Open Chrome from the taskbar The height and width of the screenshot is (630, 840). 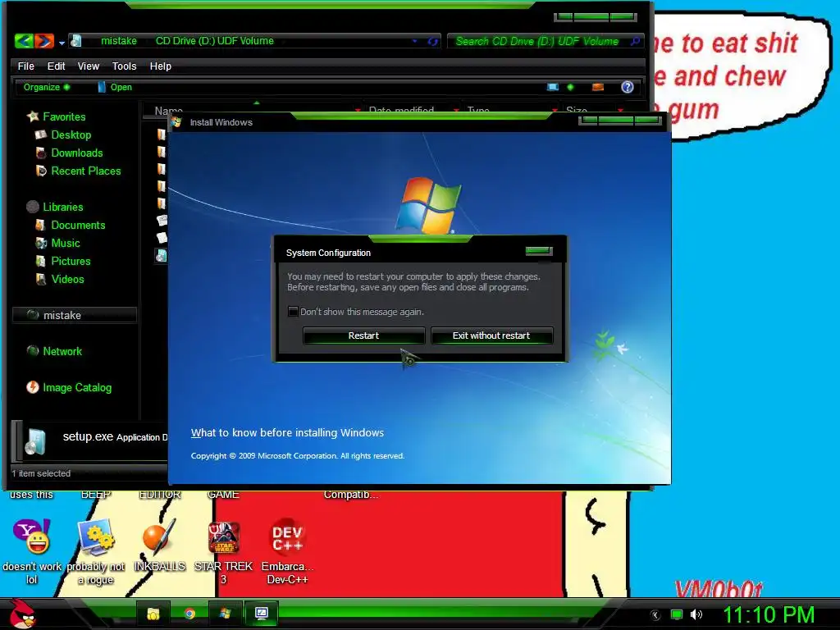(x=189, y=614)
